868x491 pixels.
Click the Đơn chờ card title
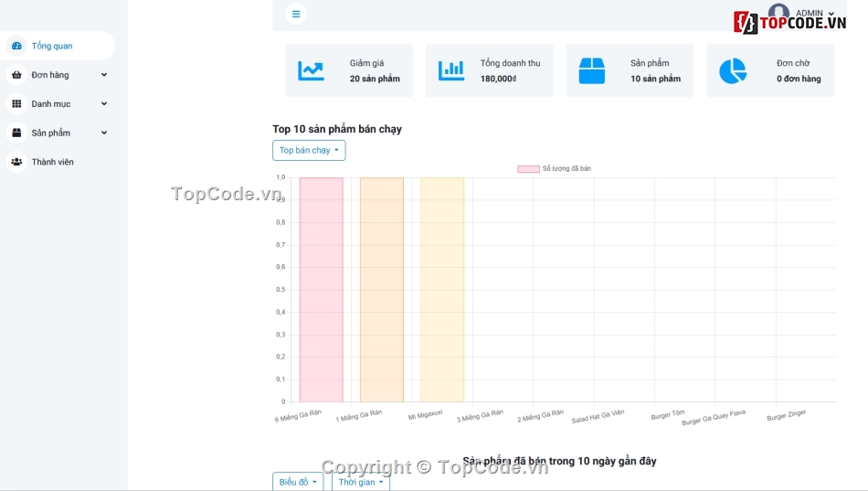coord(793,63)
